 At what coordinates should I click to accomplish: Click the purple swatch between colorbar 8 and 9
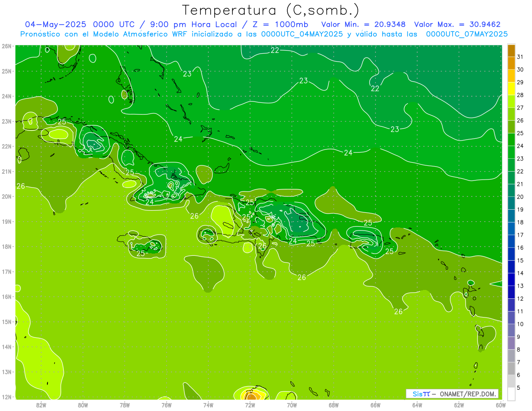point(511,343)
